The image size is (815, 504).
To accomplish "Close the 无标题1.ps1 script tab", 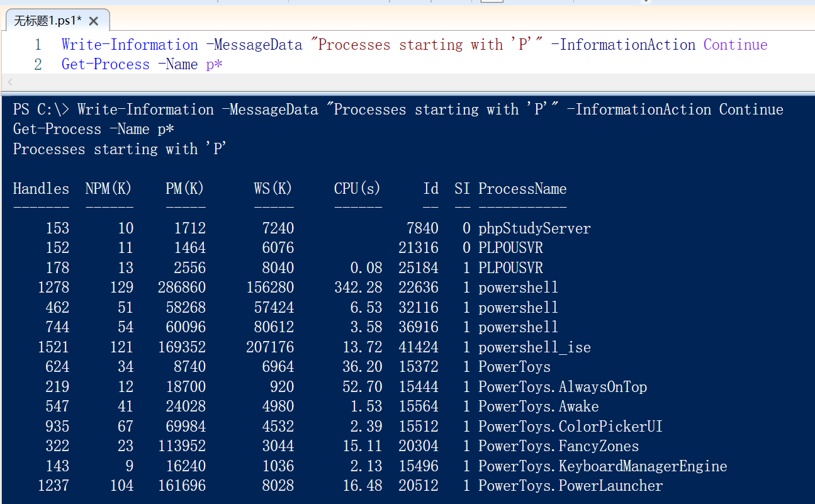I will click(94, 21).
